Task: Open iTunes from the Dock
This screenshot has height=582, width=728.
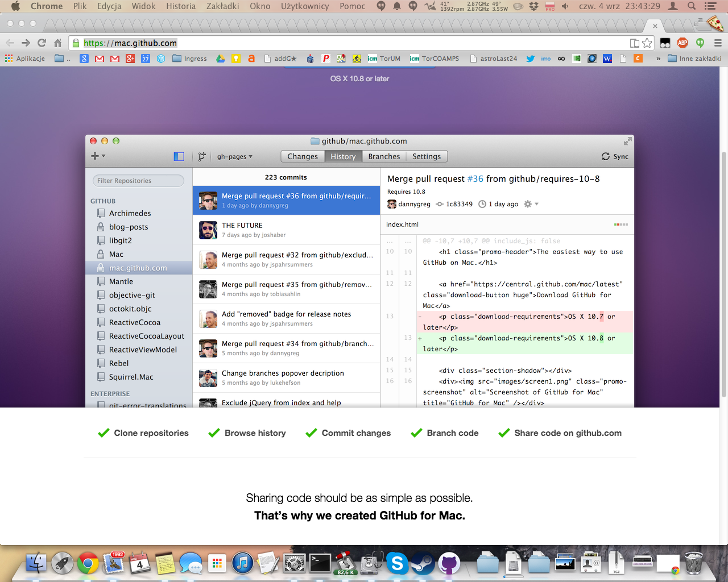Action: 243,563
